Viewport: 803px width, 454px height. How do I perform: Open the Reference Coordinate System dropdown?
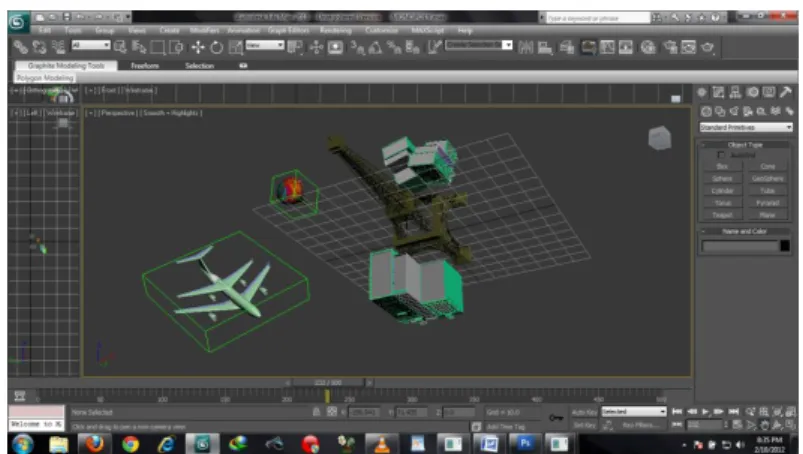click(265, 45)
